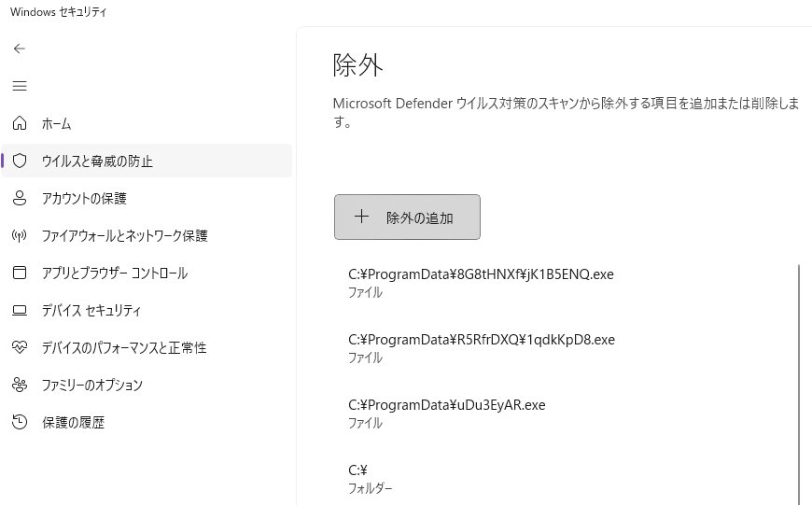812x505 pixels.
Task: Click the Home house icon
Action: coord(20,123)
